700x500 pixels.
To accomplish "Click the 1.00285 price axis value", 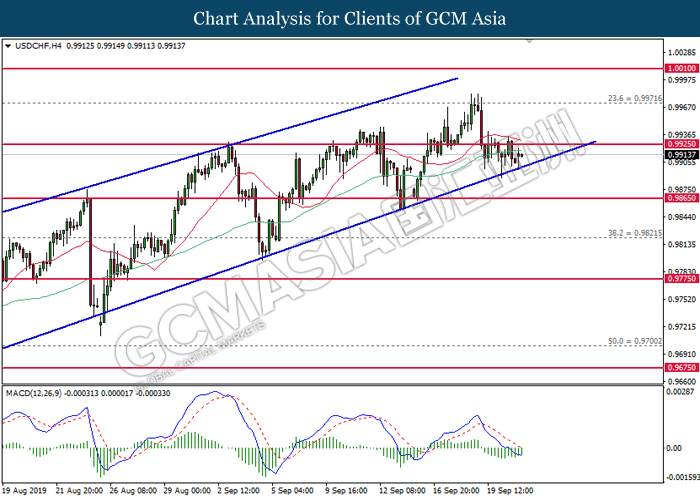I will 682,53.
